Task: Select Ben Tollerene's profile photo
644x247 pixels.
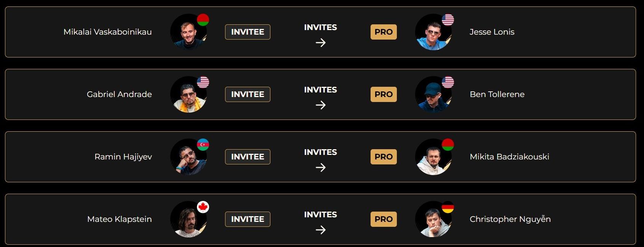Action: pos(433,94)
